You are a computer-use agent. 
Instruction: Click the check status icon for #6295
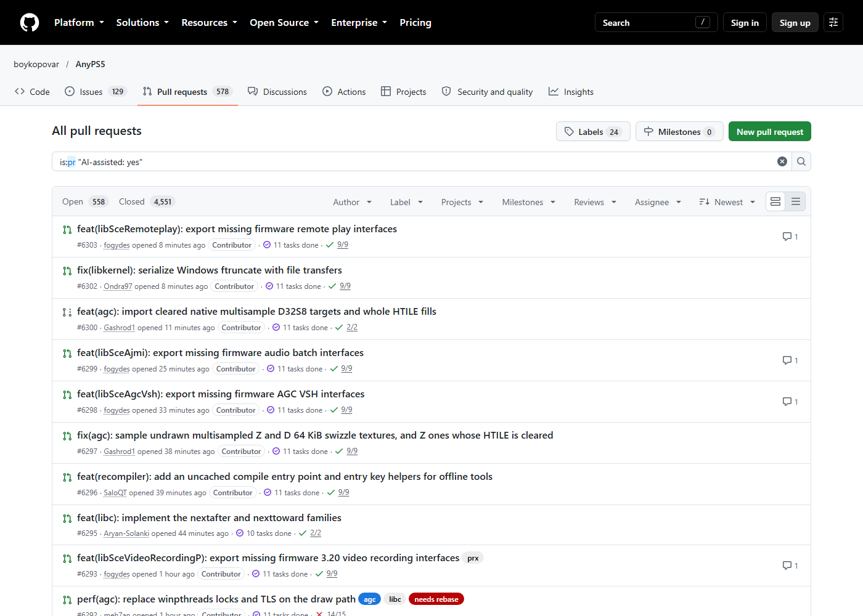303,533
